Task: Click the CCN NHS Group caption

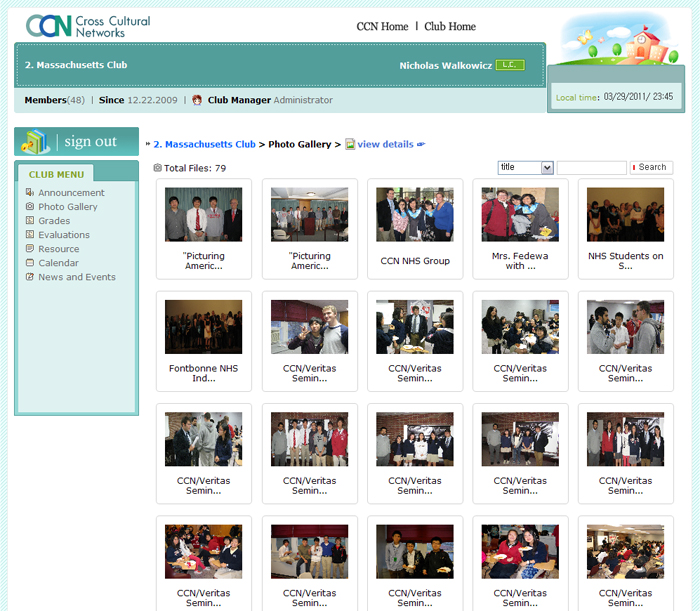Action: pos(415,261)
